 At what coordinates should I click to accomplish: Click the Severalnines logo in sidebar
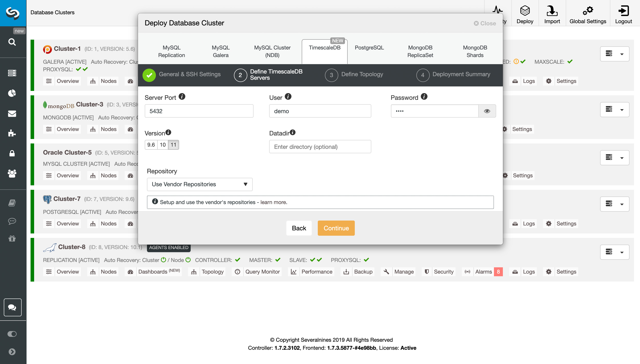(13, 13)
